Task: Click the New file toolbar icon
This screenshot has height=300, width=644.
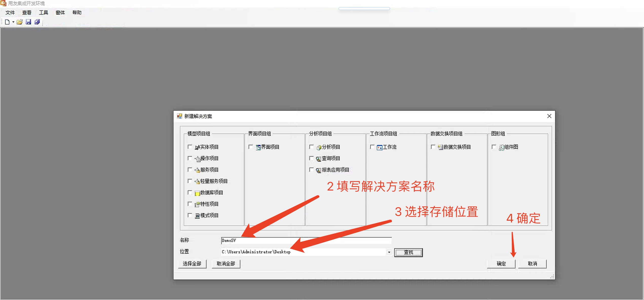Action: point(7,22)
